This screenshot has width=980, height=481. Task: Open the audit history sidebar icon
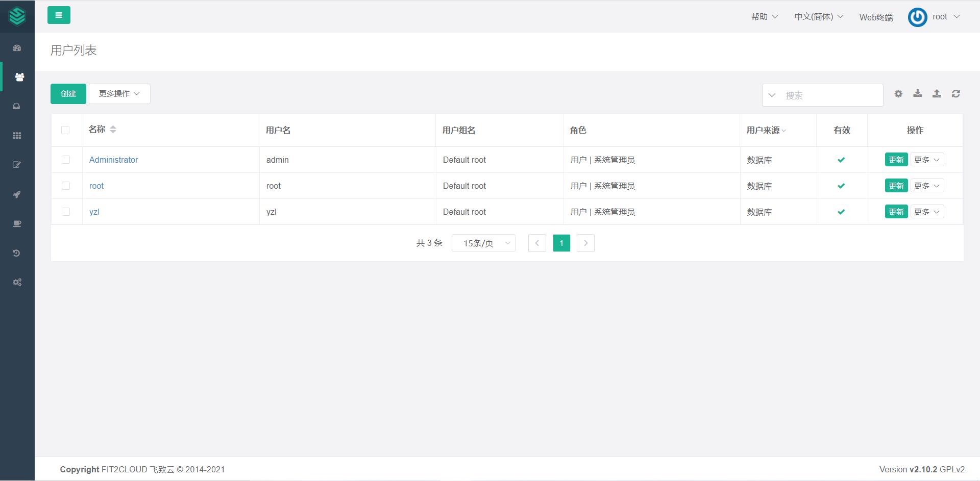point(17,253)
